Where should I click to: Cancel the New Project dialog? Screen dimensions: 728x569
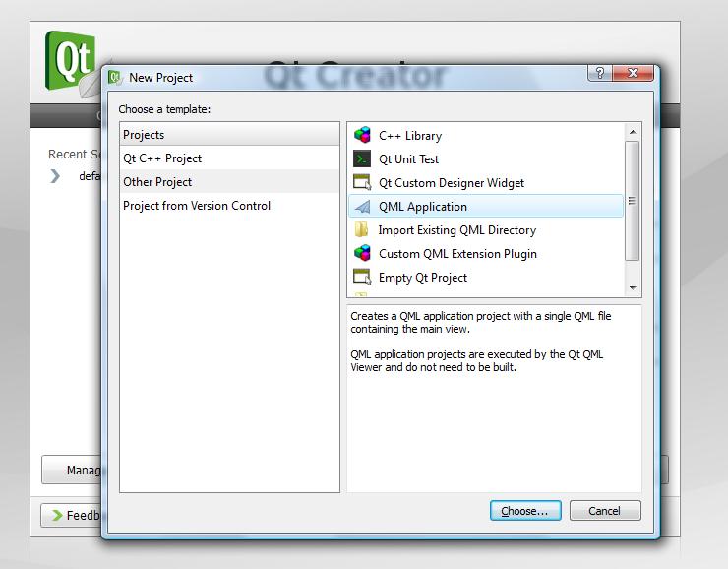tap(605, 511)
